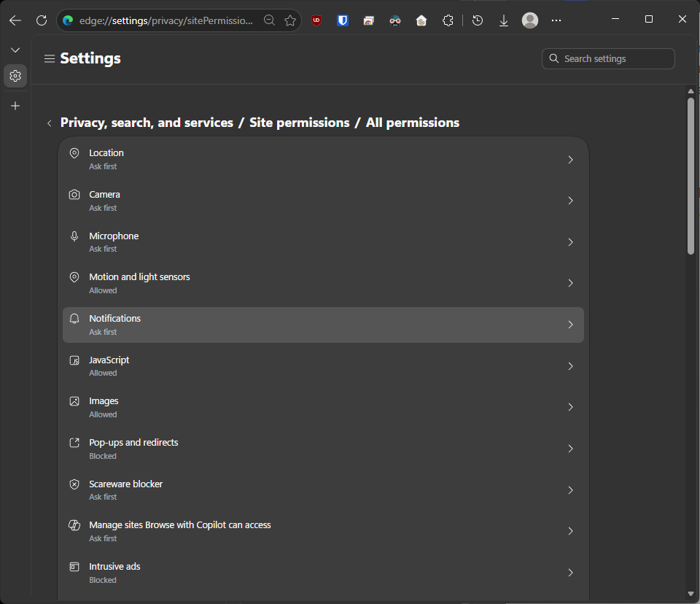
Task: Go back using the browser back arrow
Action: coord(15,20)
